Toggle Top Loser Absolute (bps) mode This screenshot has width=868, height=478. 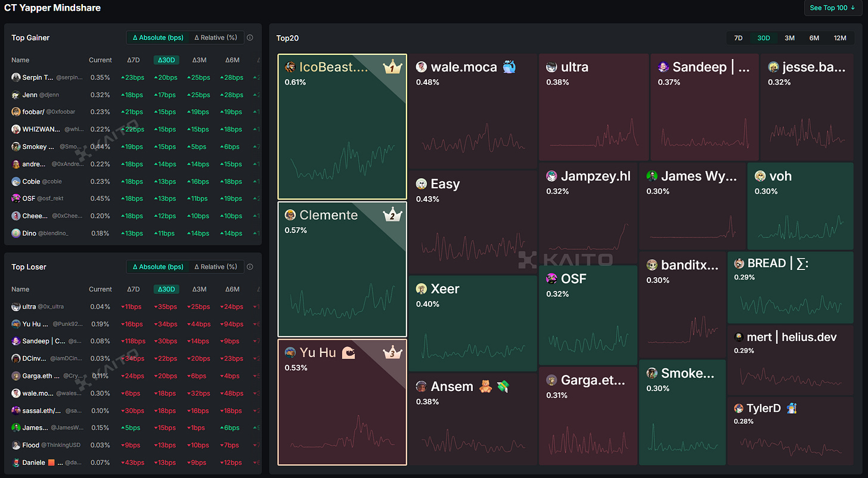point(158,267)
